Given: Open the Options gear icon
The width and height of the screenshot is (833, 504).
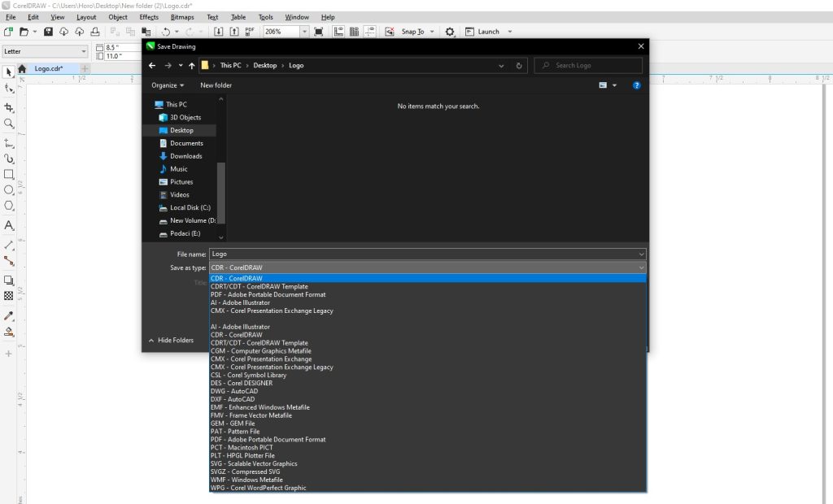Looking at the screenshot, I should 450,32.
